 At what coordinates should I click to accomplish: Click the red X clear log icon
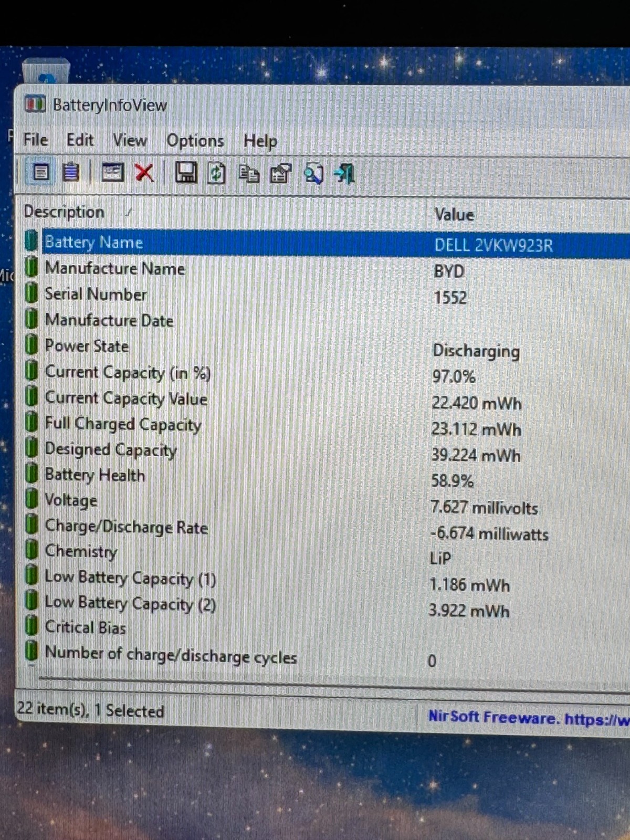click(x=144, y=172)
